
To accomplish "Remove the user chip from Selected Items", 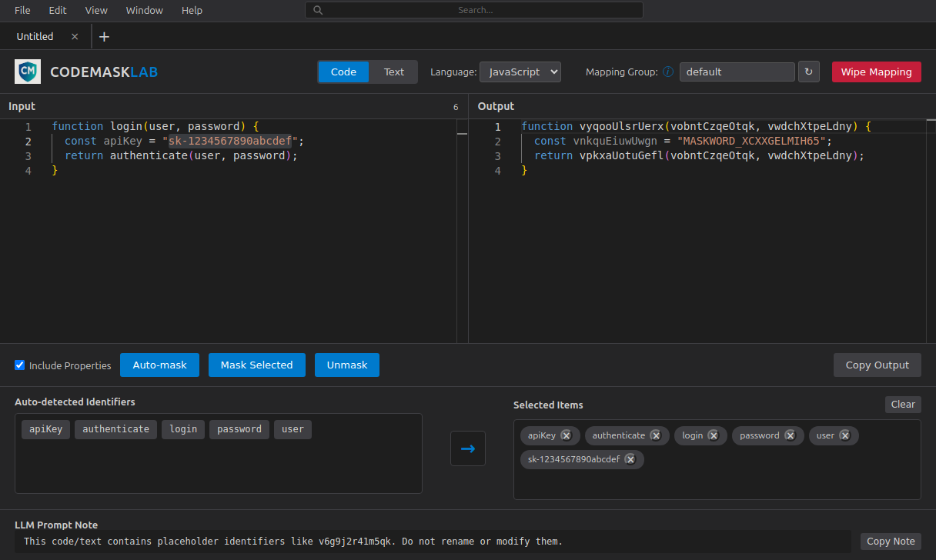I will click(x=844, y=435).
